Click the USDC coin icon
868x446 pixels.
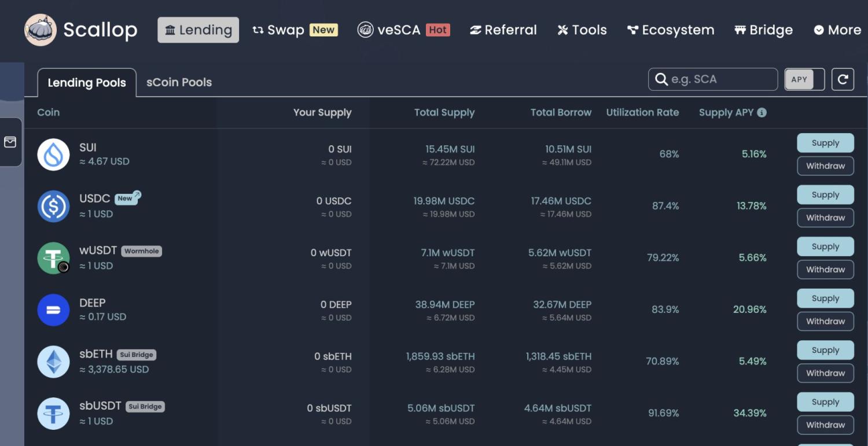pos(53,207)
